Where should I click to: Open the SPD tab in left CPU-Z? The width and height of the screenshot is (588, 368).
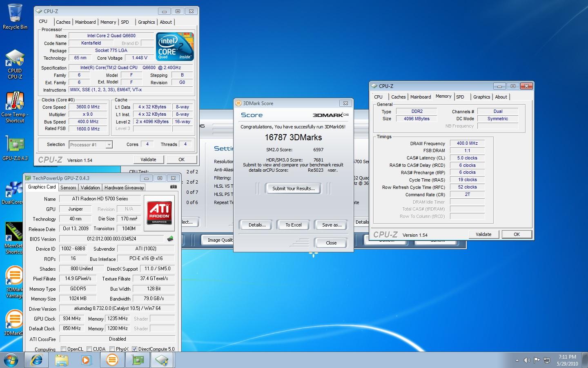point(125,22)
